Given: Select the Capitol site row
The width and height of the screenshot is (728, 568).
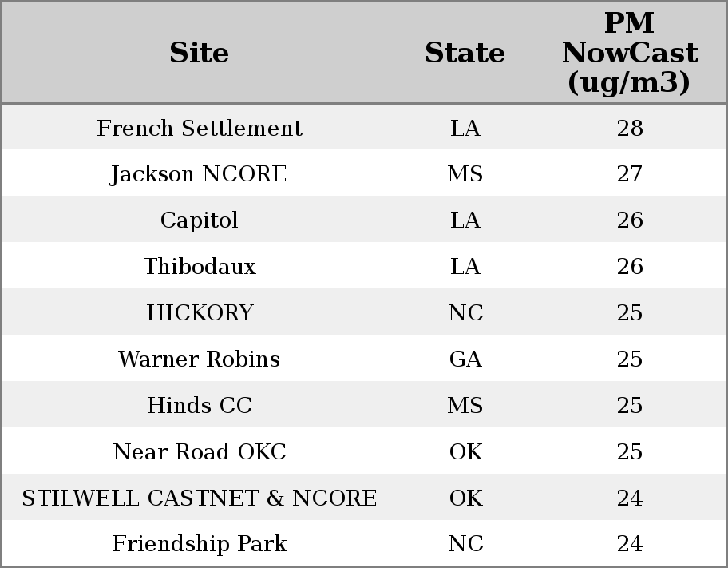Looking at the screenshot, I should click(199, 220).
